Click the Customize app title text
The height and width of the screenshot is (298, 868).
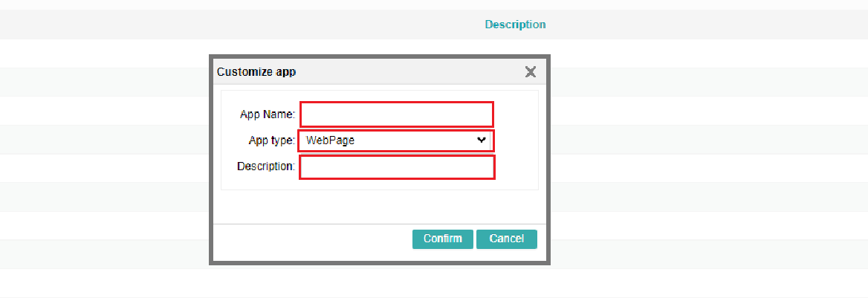point(256,72)
